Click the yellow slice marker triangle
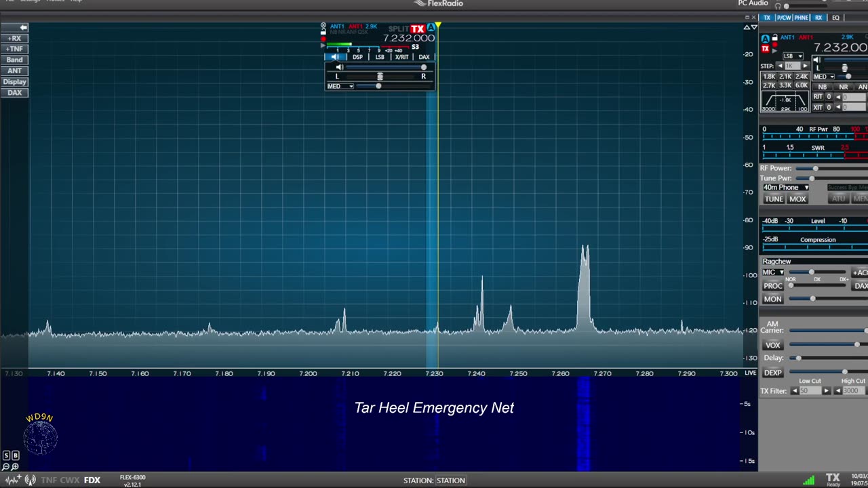Screen dimensions: 868x488 pos(438,25)
